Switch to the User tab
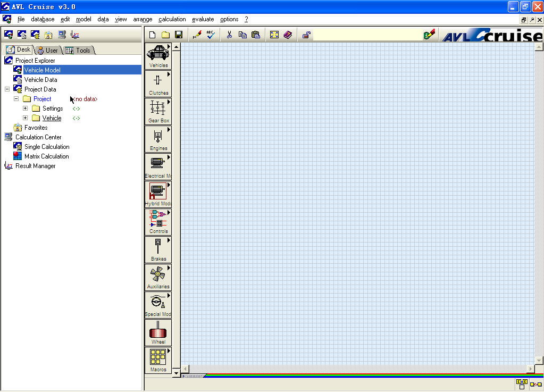Screen dimensions: 544x392 [x=48, y=51]
